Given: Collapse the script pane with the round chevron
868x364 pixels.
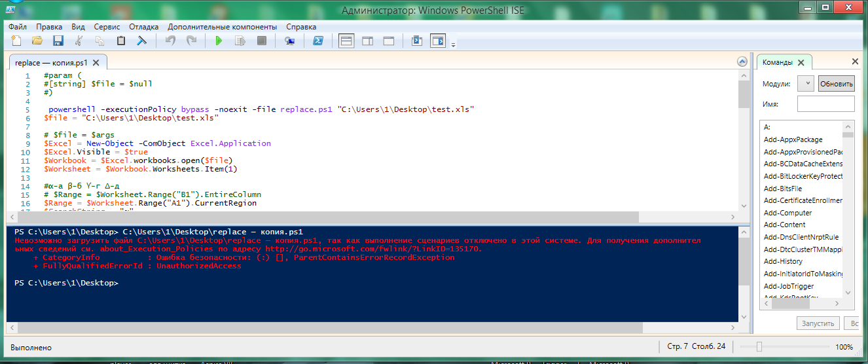Looking at the screenshot, I should 742,62.
